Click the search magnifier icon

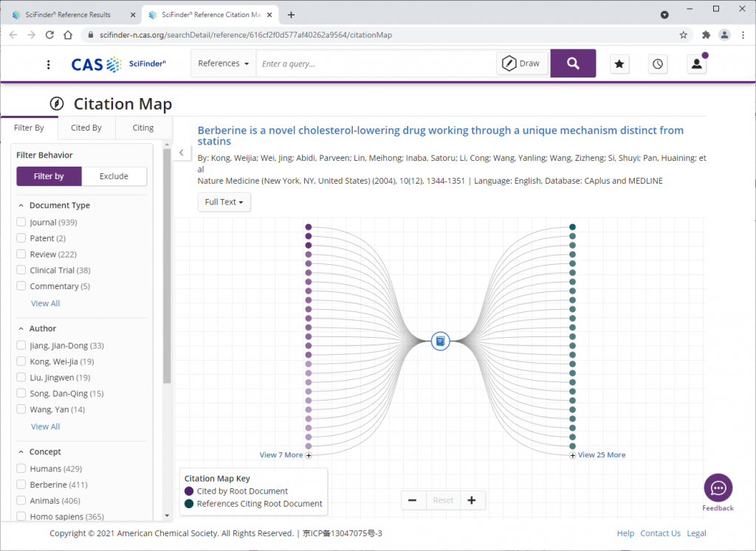(573, 64)
